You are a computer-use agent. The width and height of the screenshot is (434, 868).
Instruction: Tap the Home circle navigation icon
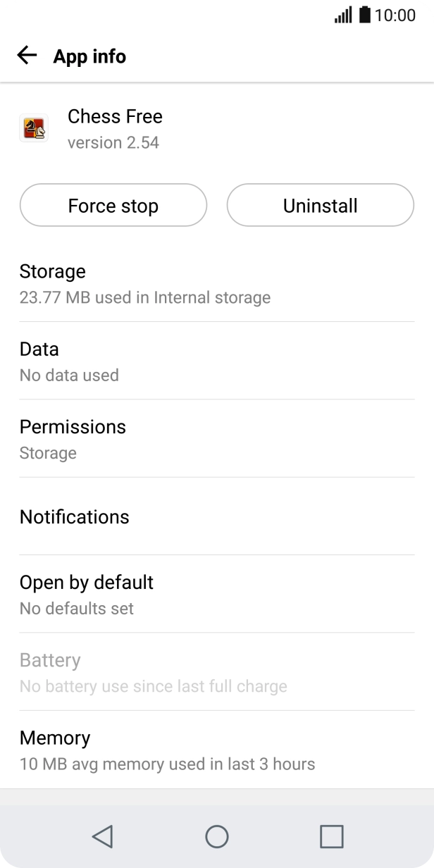(217, 837)
